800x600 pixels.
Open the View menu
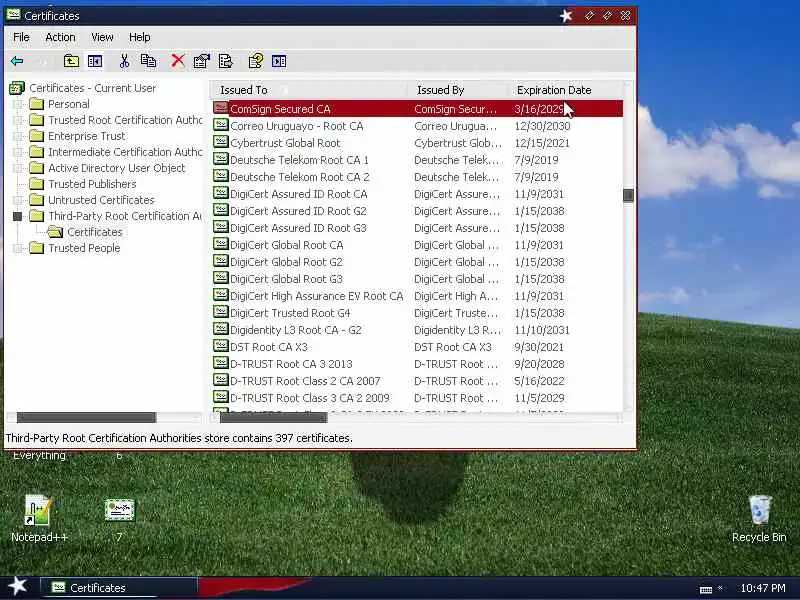(x=102, y=37)
